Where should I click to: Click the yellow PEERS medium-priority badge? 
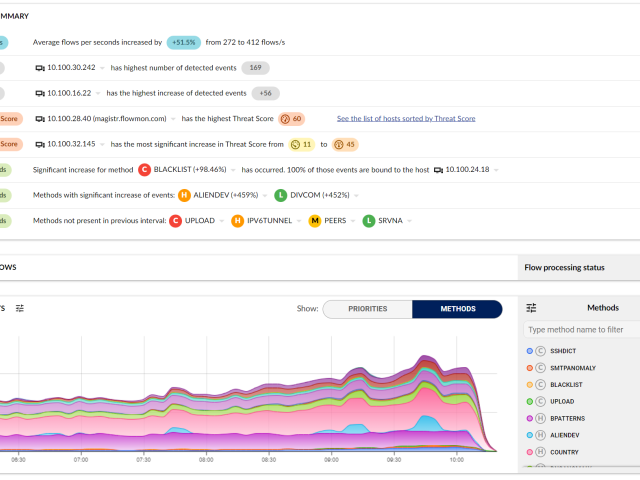(314, 220)
